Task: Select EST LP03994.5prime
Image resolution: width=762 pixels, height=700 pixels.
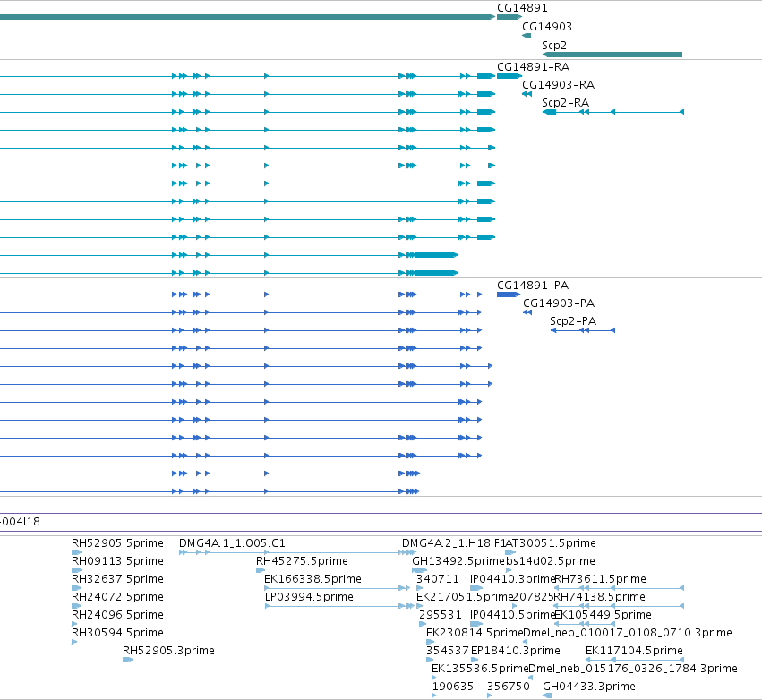Action: [x=309, y=597]
